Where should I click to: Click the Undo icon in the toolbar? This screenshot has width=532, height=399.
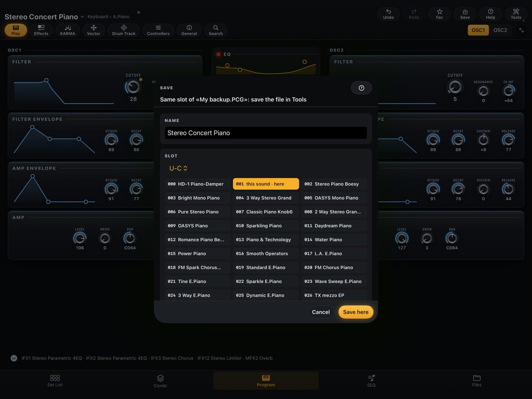pos(388,14)
